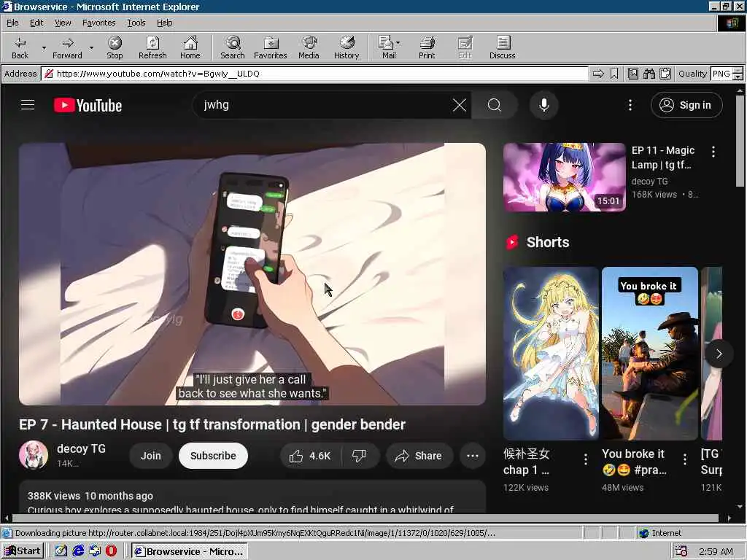Open the Edit menu
The image size is (747, 560).
tap(36, 23)
